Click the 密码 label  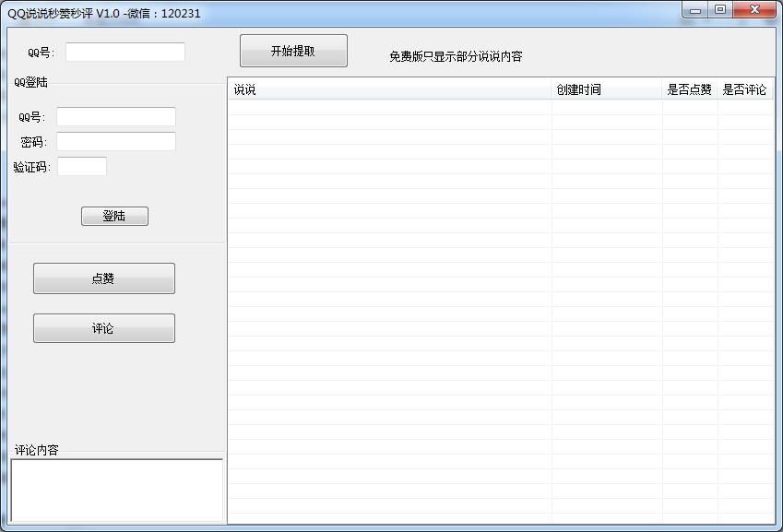33,142
